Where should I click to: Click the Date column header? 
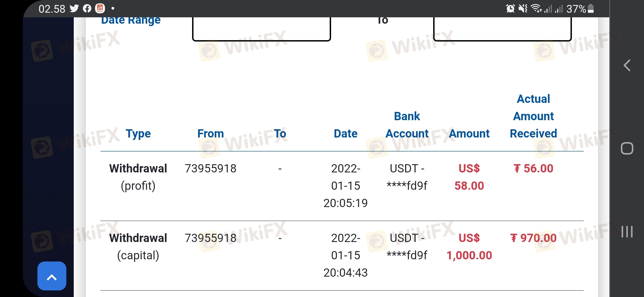pos(345,134)
